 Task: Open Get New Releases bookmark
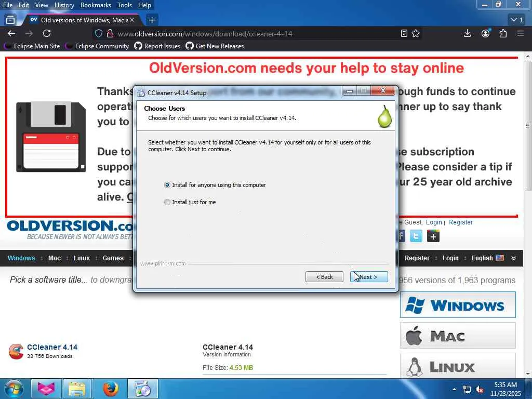(x=215, y=46)
